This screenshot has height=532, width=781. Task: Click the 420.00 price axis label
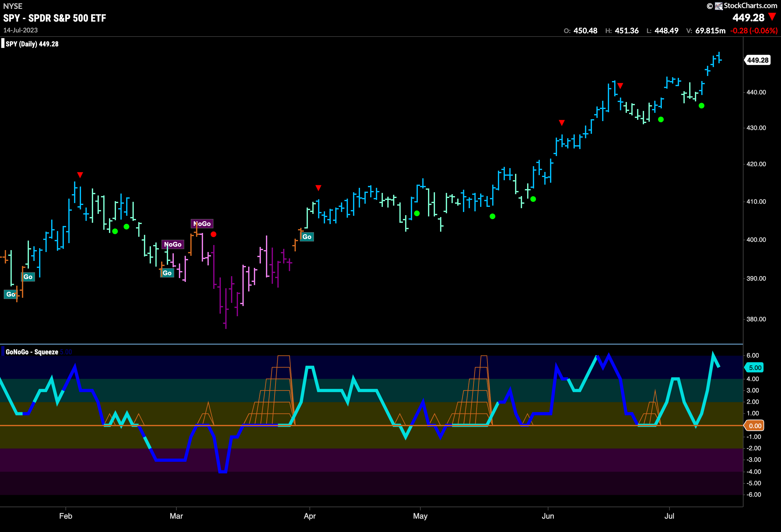tap(756, 164)
